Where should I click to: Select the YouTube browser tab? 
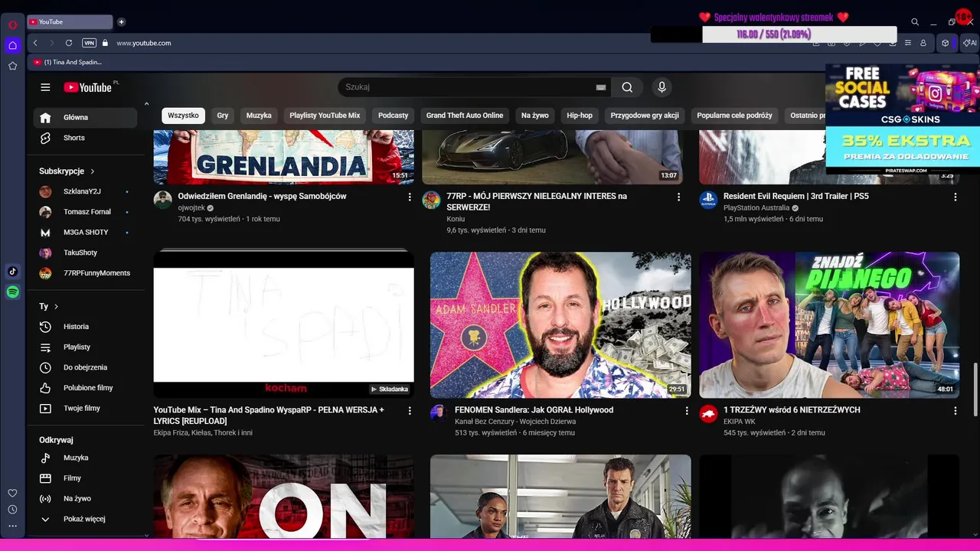click(70, 22)
